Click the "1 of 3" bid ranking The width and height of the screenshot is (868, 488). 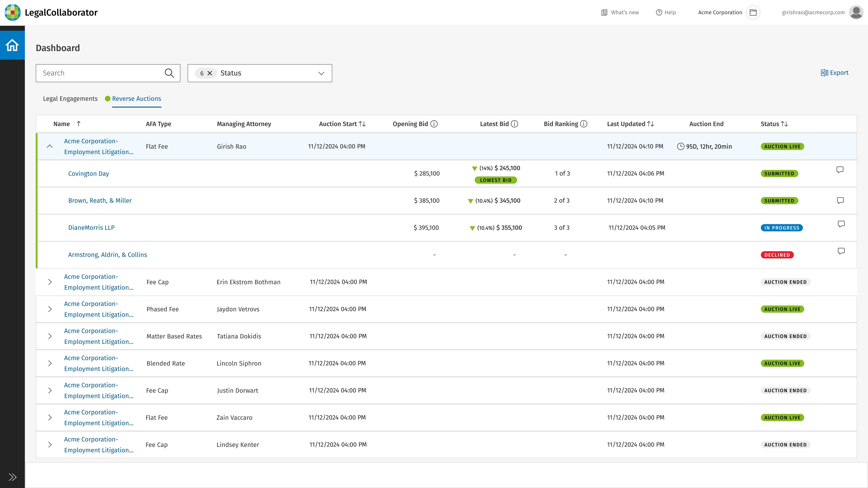coord(562,174)
